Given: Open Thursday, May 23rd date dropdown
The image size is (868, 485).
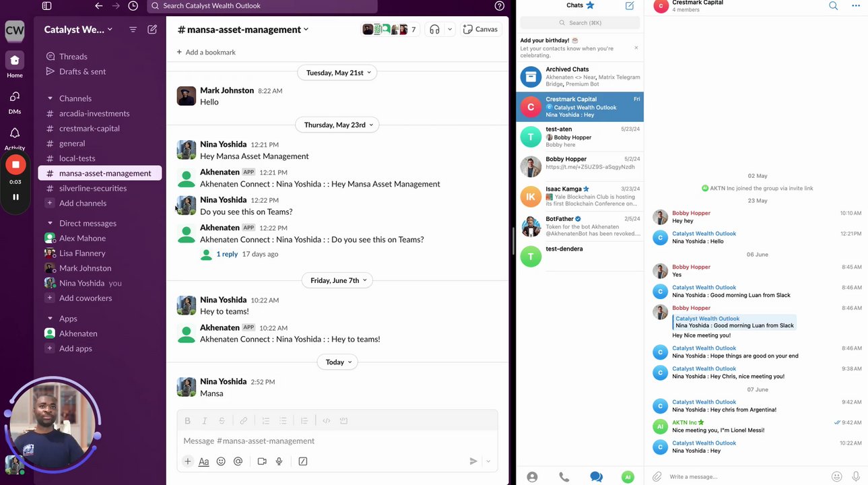Looking at the screenshot, I should (339, 125).
